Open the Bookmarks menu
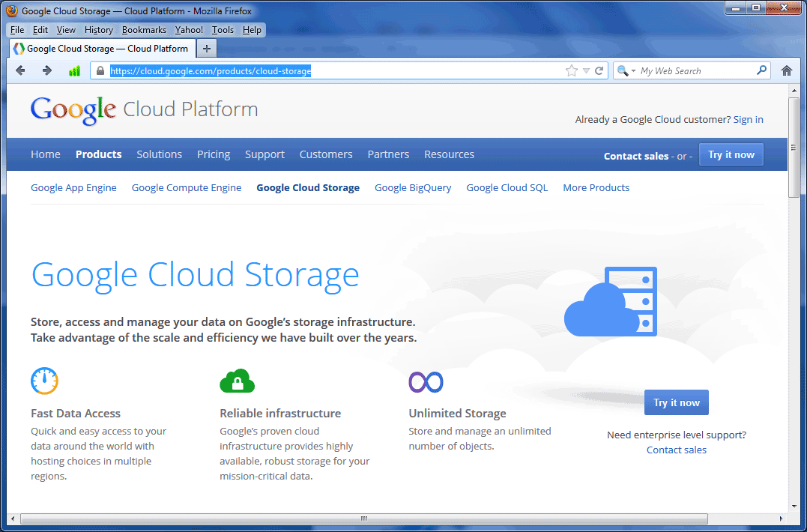This screenshot has height=532, width=807. click(144, 30)
